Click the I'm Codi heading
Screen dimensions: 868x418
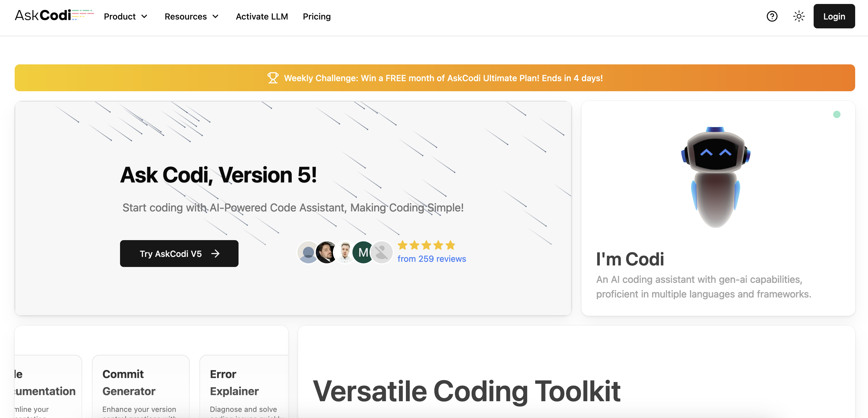630,259
